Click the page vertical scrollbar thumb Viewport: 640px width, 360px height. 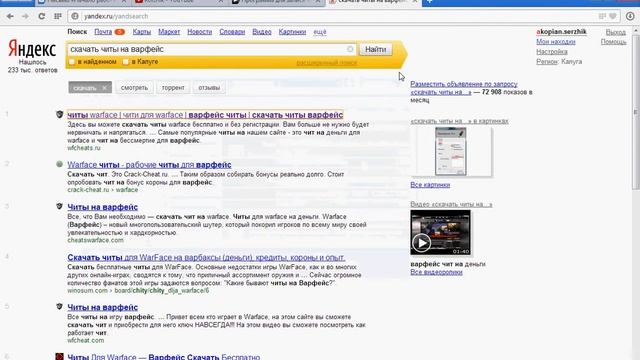click(636, 112)
